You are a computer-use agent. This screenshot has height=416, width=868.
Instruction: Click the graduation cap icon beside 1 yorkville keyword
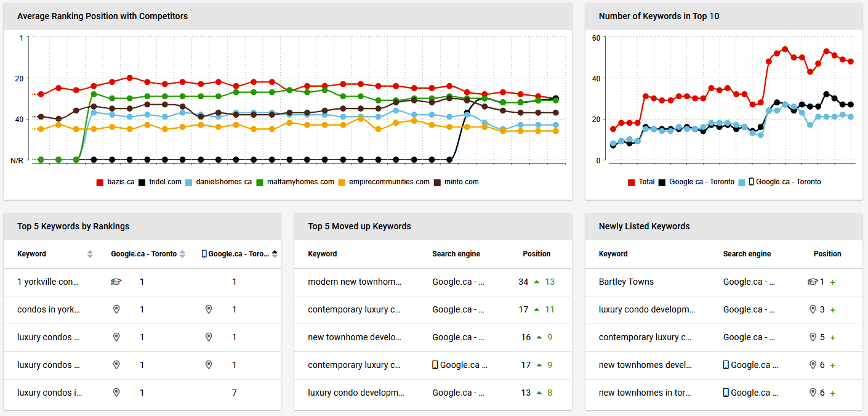click(115, 281)
